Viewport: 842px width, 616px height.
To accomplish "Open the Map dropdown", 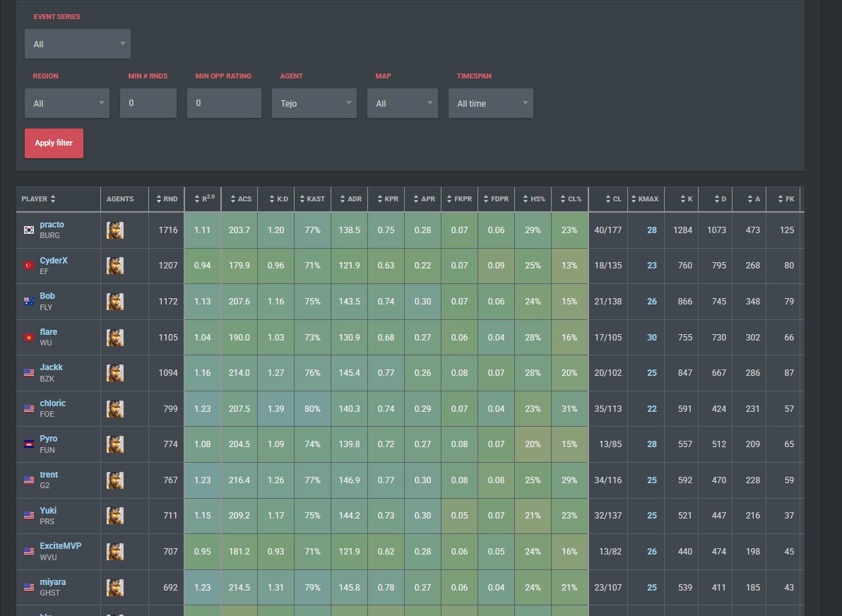I will point(403,103).
